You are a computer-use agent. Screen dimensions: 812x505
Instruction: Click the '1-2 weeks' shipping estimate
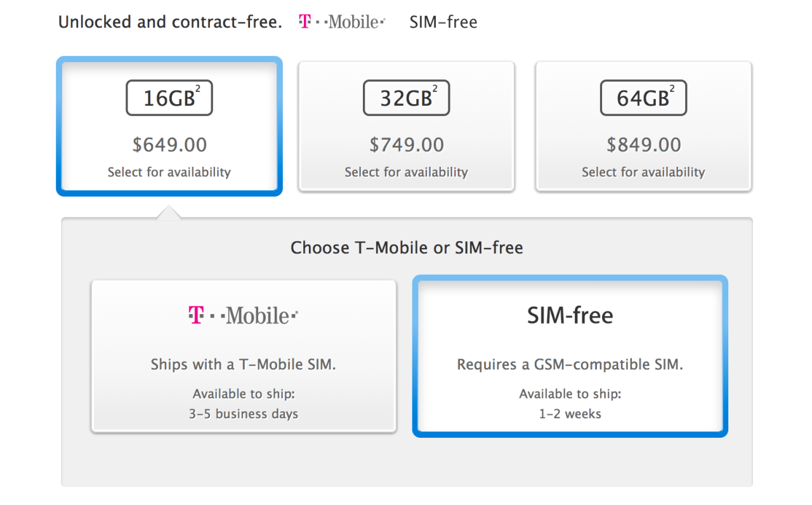coord(570,414)
